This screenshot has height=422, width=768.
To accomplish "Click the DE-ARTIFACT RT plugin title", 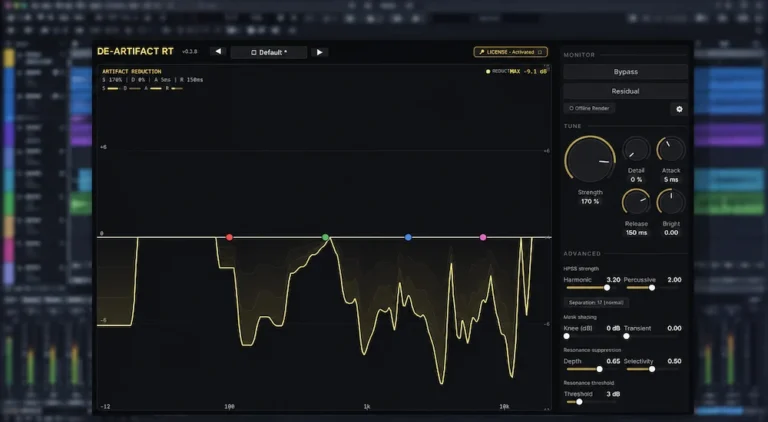I will pos(135,51).
